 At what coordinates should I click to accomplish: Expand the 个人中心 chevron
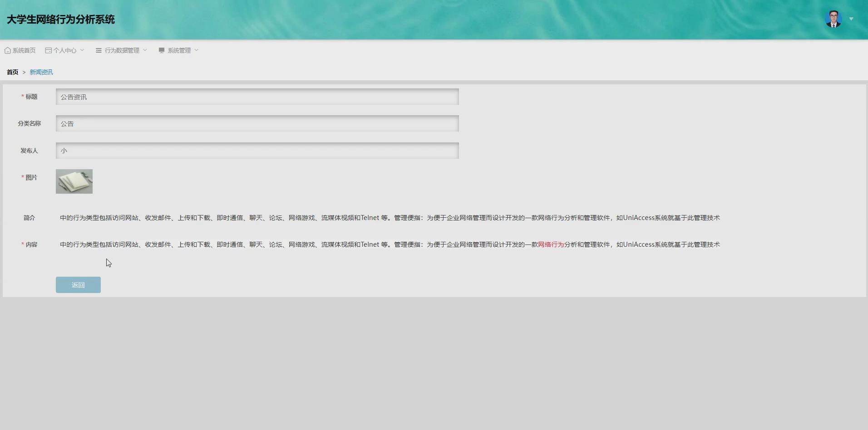82,50
